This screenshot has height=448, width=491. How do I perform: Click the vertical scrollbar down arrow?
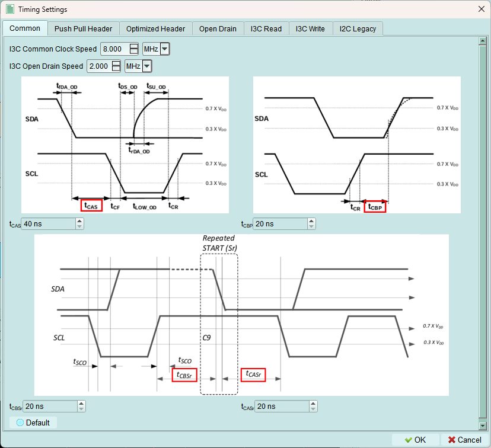click(x=482, y=425)
